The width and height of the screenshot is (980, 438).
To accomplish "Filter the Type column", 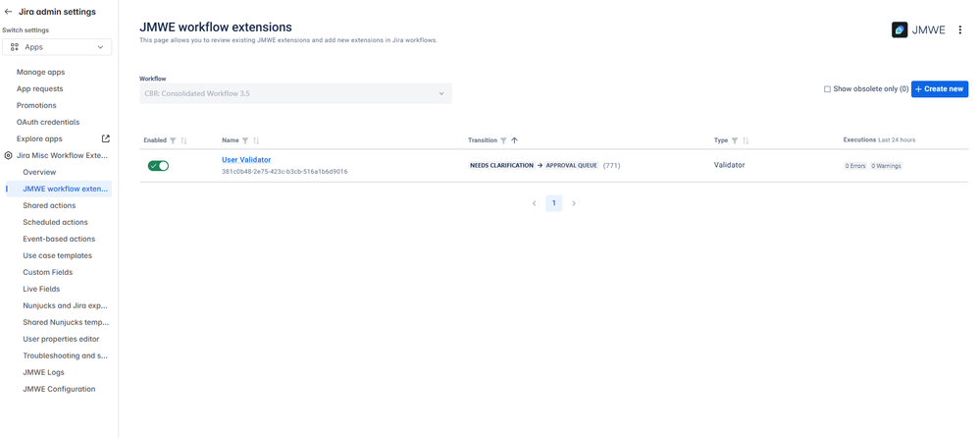I will [735, 140].
